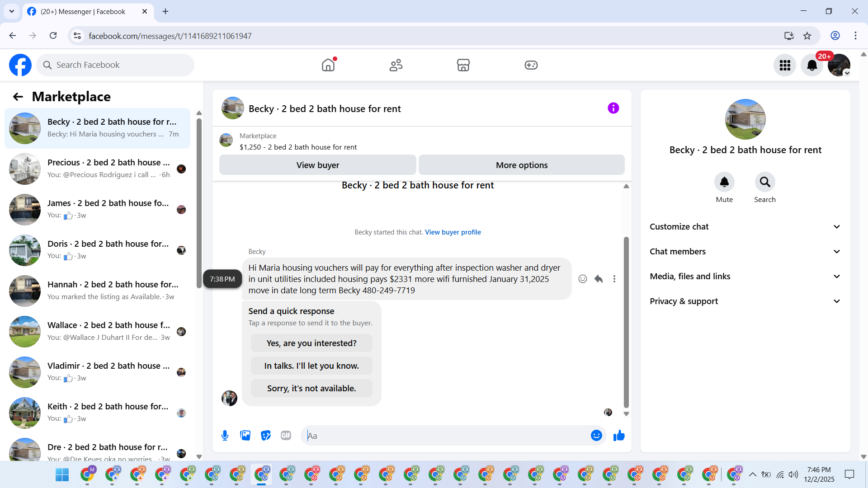The height and width of the screenshot is (488, 868).
Task: Toggle the purple conversation info button
Action: pyautogui.click(x=613, y=108)
